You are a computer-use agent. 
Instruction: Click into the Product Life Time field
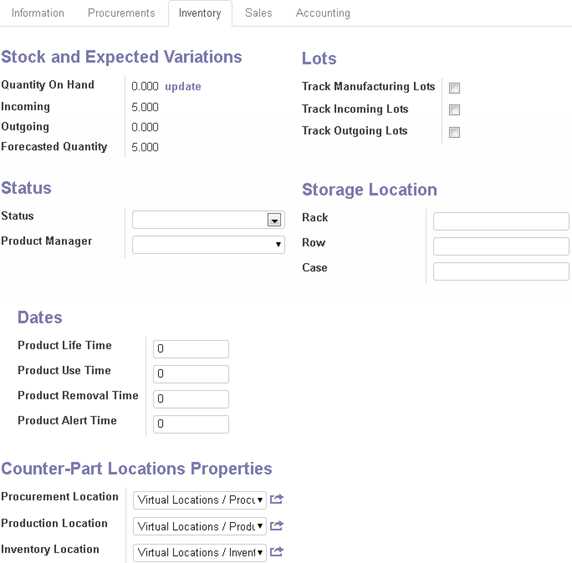point(191,349)
